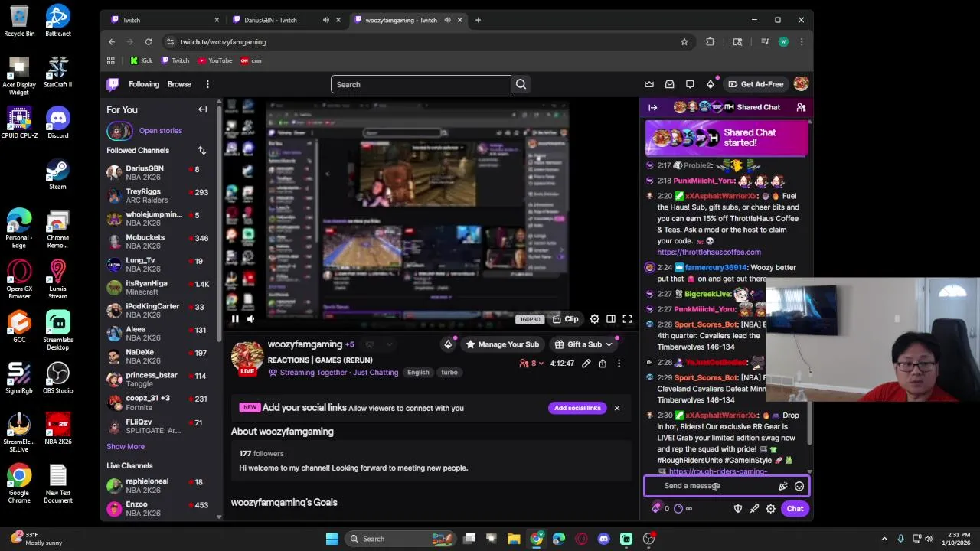
Task: Open Streaming Together link
Action: [x=313, y=373]
